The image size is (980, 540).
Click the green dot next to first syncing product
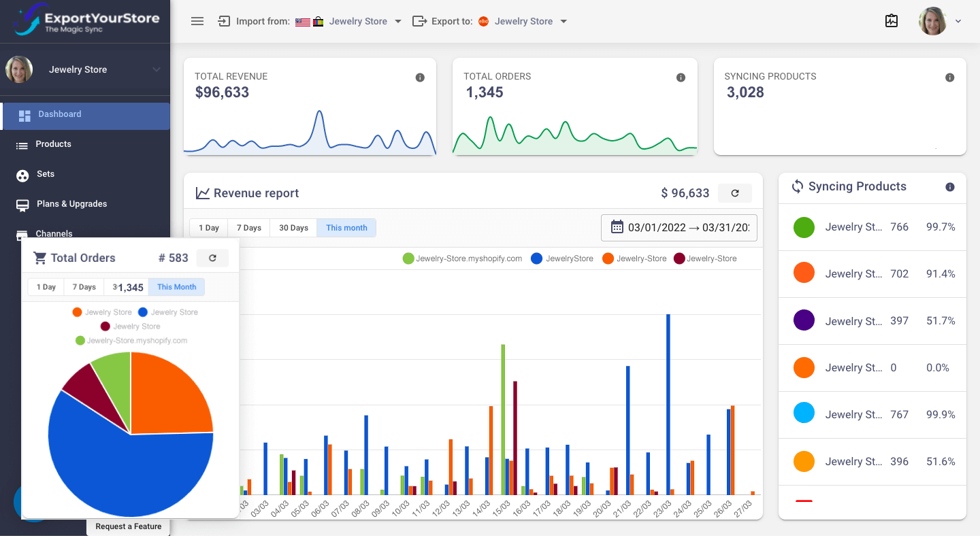[x=804, y=227]
